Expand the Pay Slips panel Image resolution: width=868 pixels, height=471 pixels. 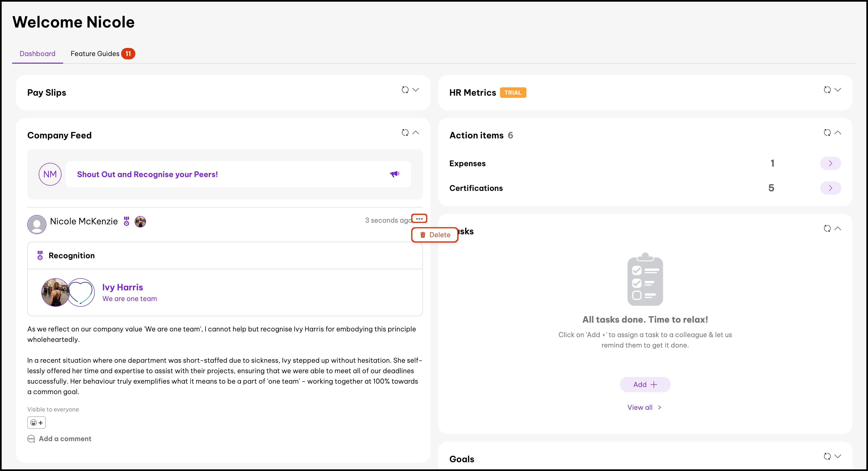click(416, 90)
